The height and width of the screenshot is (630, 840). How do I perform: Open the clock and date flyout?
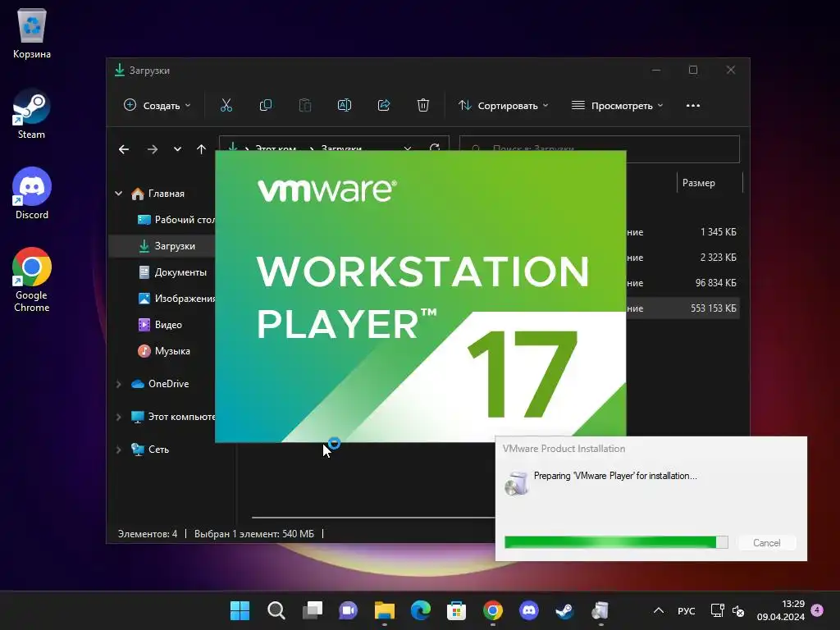[781, 610]
